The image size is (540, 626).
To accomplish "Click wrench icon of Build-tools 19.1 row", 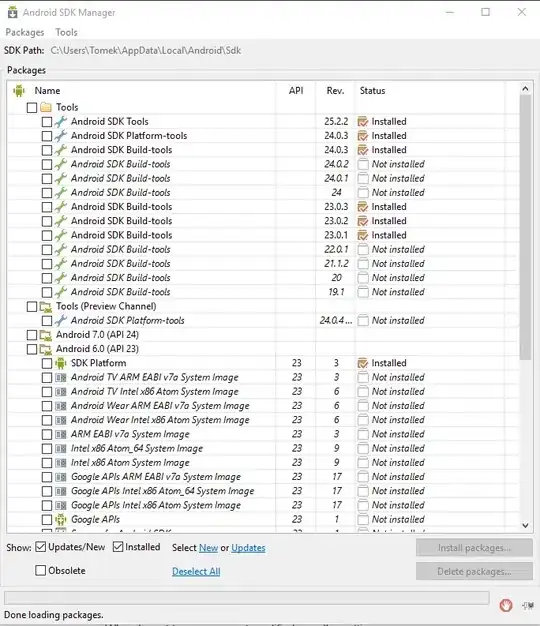I will point(61,292).
